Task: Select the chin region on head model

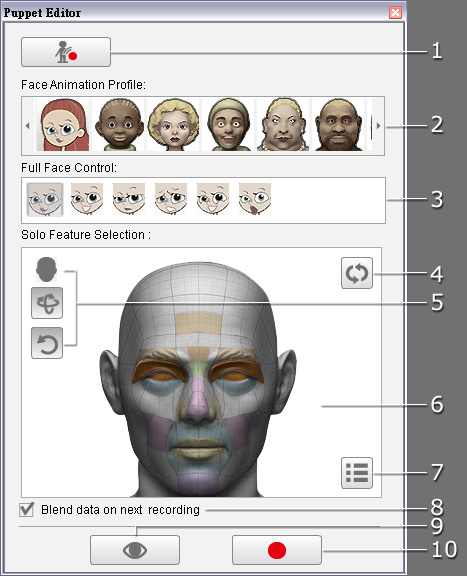Action: pos(198,484)
